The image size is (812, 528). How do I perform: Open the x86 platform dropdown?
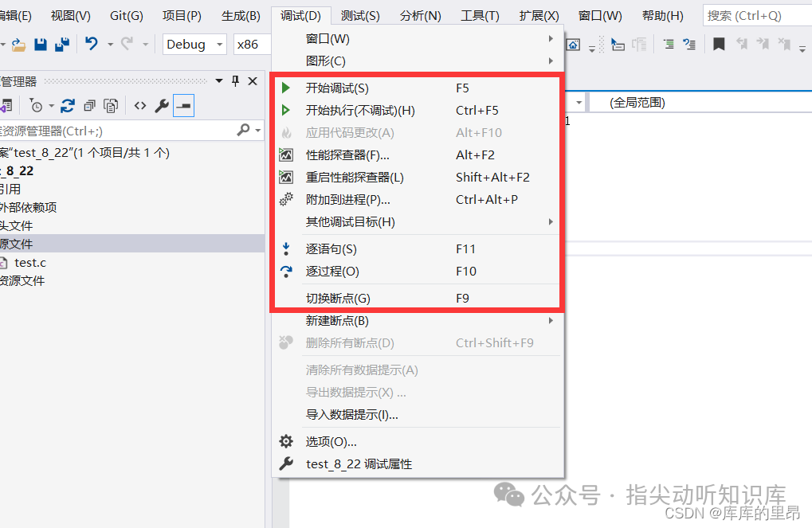(x=252, y=45)
